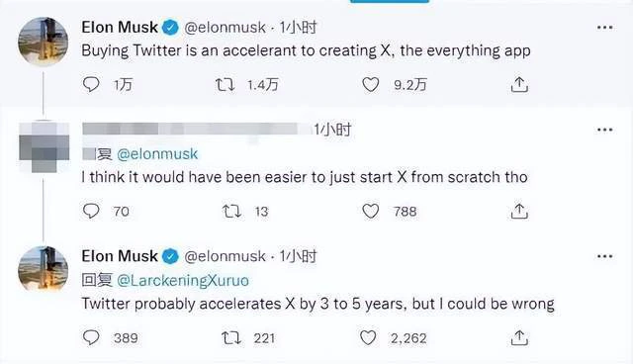Like the tweet with 9.2万 likes
The height and width of the screenshot is (364, 633).
click(x=370, y=85)
